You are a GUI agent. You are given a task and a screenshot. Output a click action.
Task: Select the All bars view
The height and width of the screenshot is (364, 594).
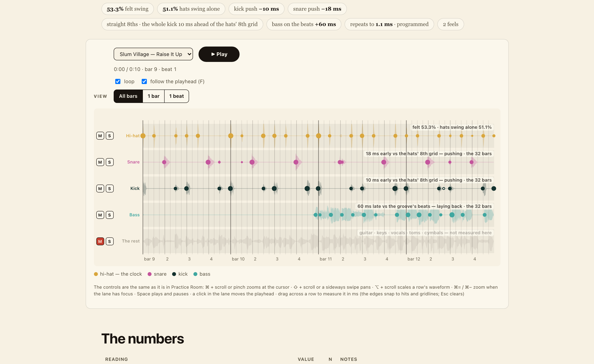128,96
